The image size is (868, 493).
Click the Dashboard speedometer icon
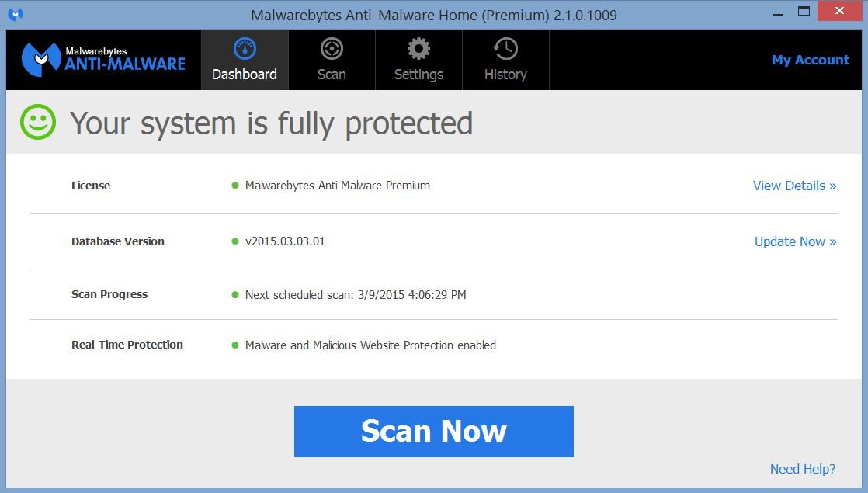click(x=245, y=50)
